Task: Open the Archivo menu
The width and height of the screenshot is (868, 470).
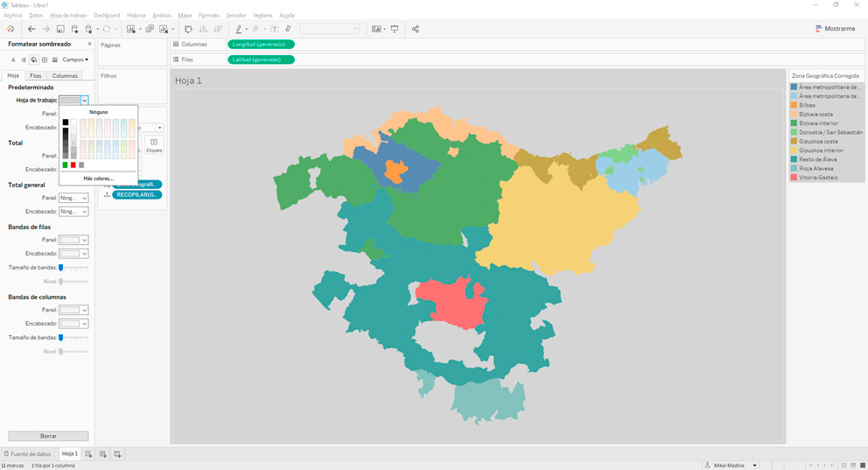Action: pyautogui.click(x=13, y=16)
